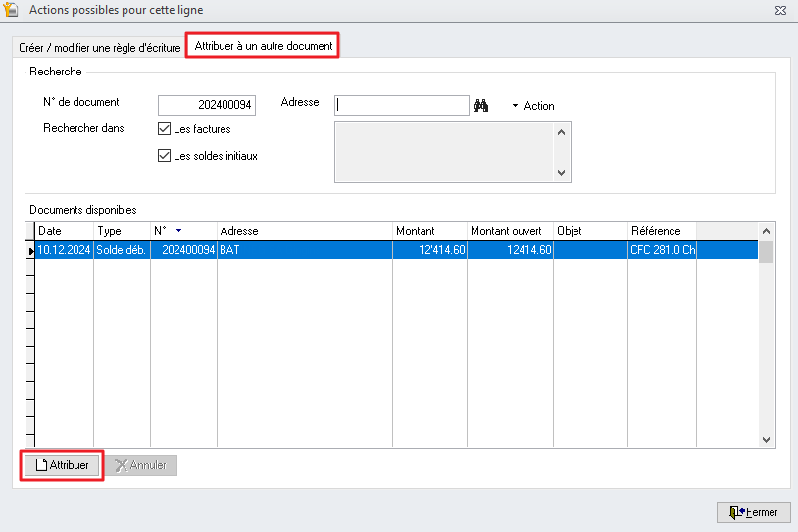Image resolution: width=798 pixels, height=532 pixels.
Task: Select 'Attribuer à un autre document' tab
Action: (263, 46)
